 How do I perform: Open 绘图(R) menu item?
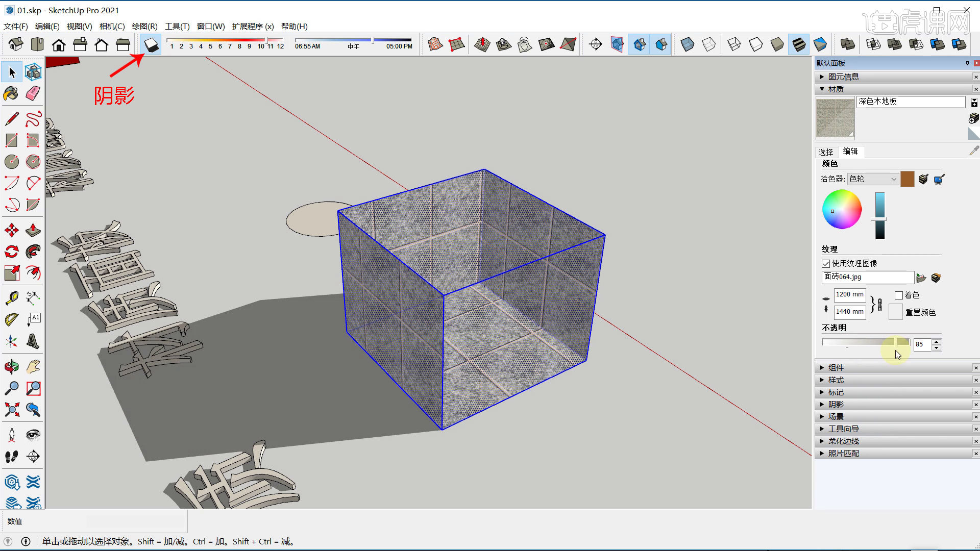click(145, 26)
